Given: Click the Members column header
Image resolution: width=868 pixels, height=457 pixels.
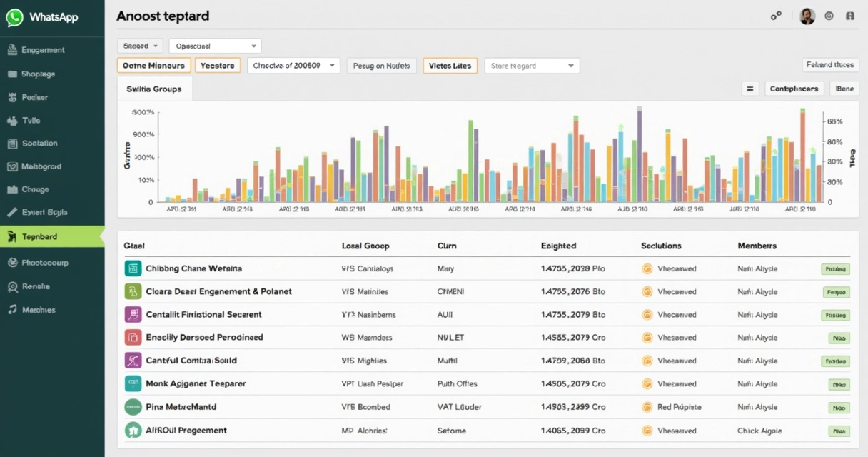Looking at the screenshot, I should [757, 246].
